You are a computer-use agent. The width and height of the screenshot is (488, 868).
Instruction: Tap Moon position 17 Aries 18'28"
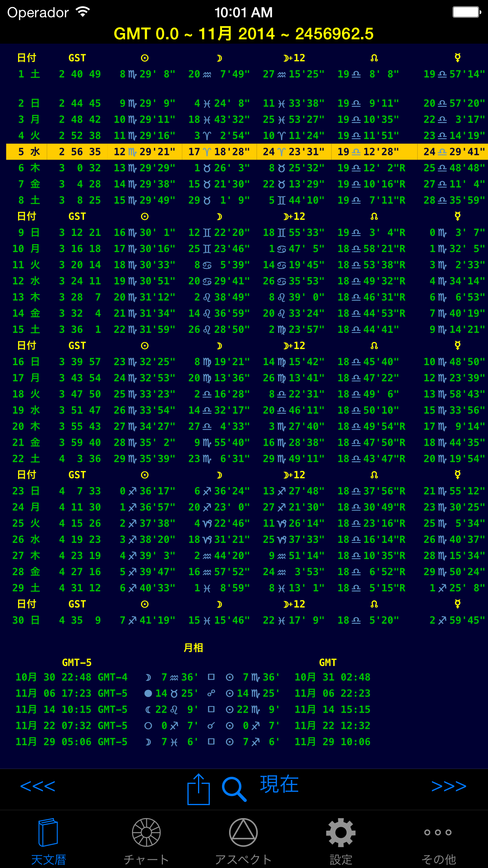219,152
